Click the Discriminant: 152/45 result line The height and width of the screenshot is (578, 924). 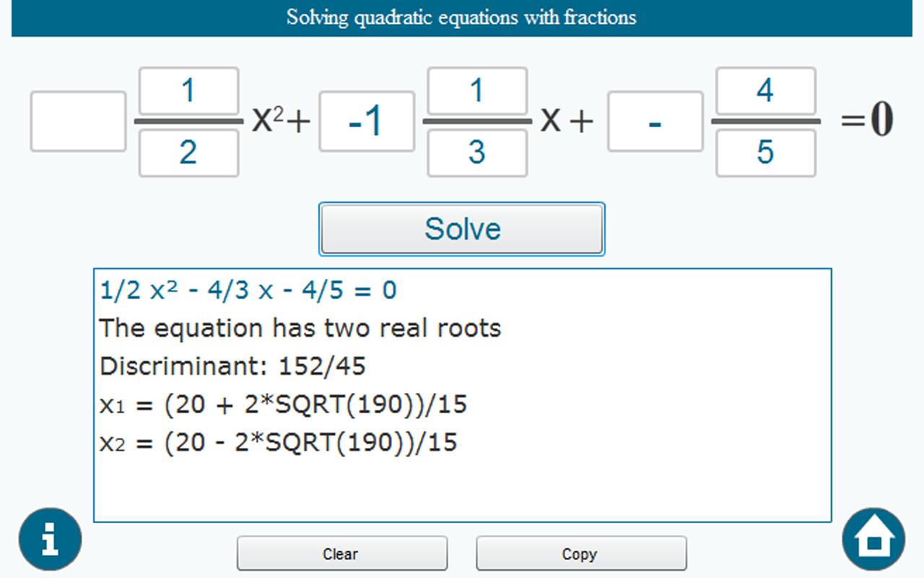point(232,366)
